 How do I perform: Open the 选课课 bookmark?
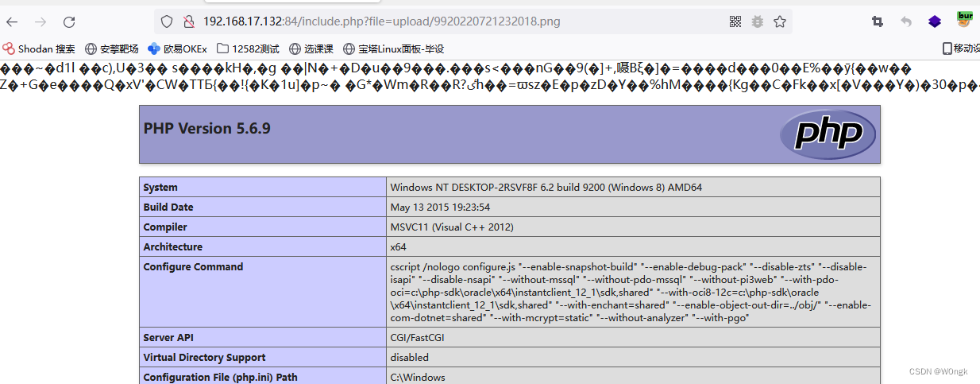(311, 48)
